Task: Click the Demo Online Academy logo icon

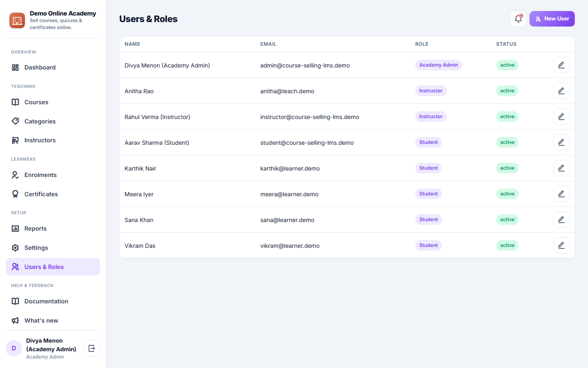Action: [x=17, y=20]
